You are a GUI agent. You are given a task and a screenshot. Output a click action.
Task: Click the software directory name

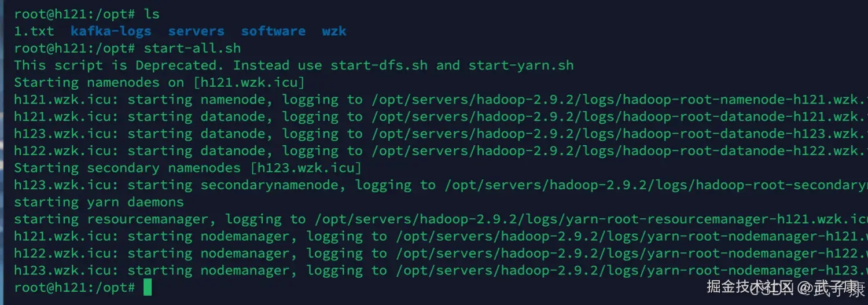273,31
